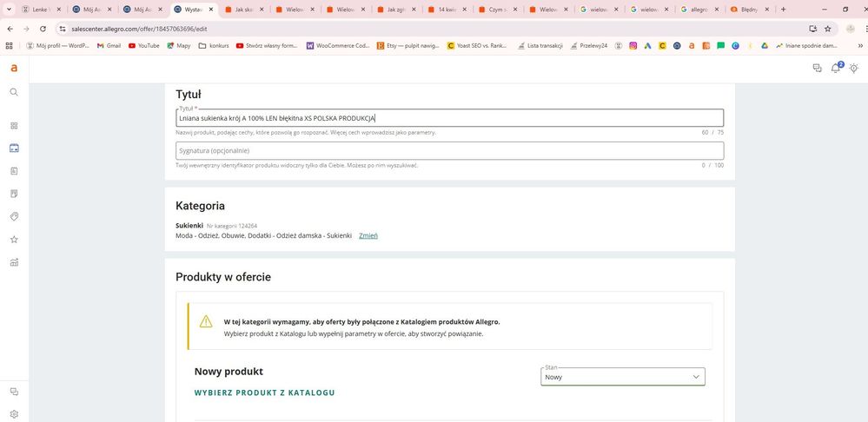
Task: Open the messages chat icon in header
Action: click(817, 68)
